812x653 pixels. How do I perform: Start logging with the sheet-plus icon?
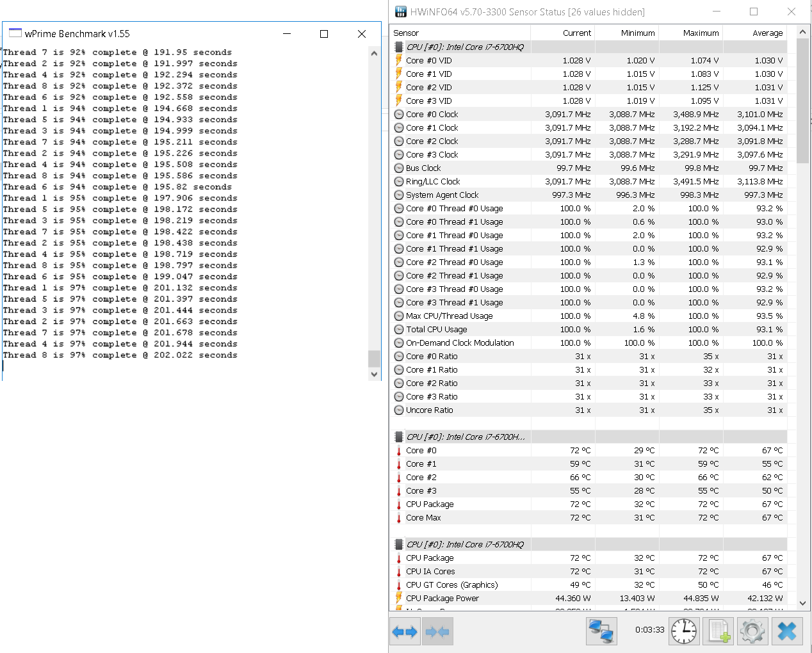point(718,631)
